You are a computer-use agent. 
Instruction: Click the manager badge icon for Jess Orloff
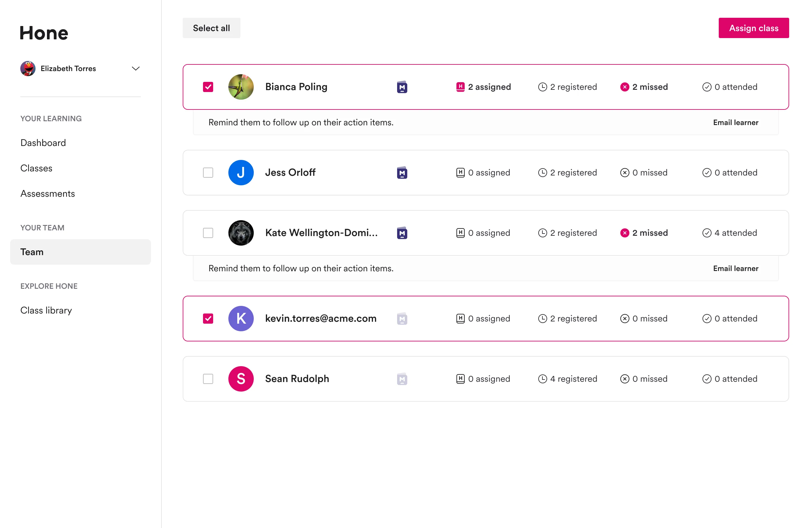tap(402, 173)
